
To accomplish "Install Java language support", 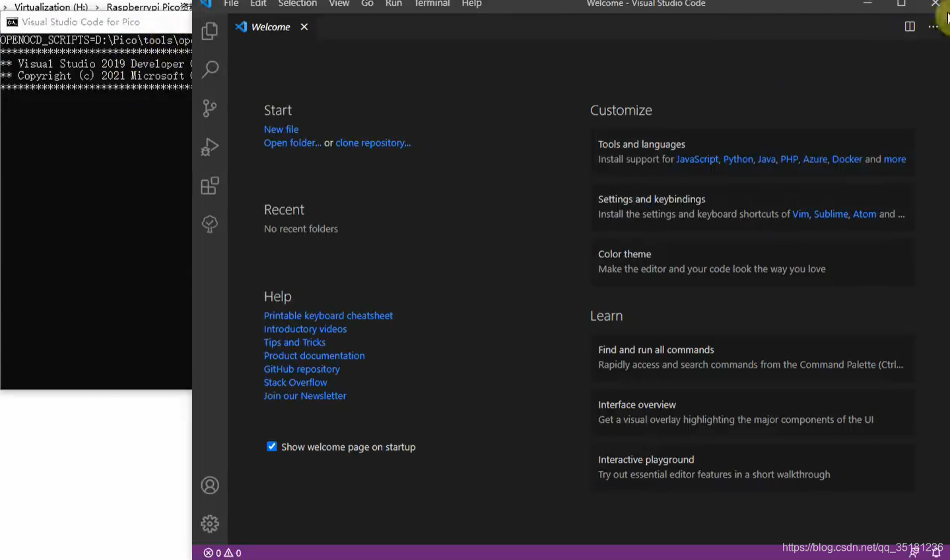I will [766, 159].
